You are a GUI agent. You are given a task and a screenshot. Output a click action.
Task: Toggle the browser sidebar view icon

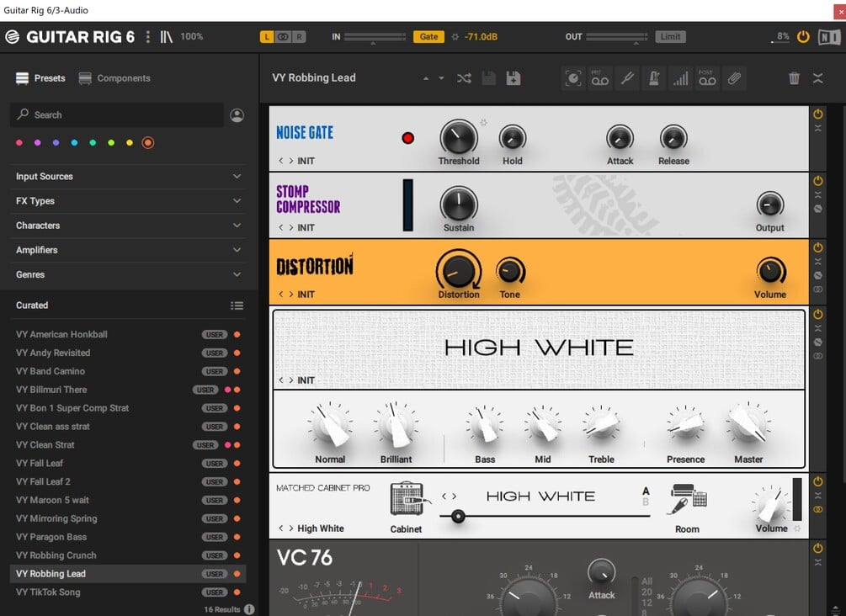pyautogui.click(x=166, y=37)
